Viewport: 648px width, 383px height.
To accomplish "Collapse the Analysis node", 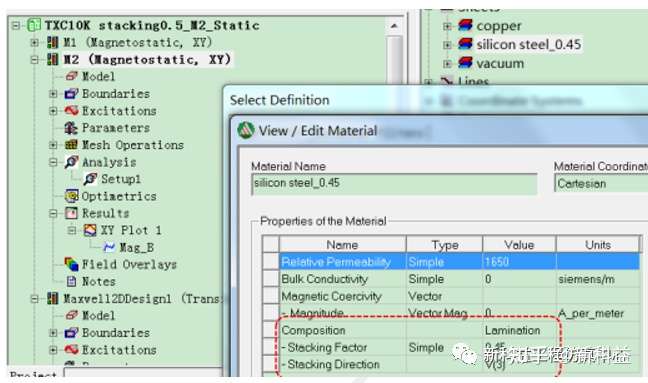I will click(53, 162).
